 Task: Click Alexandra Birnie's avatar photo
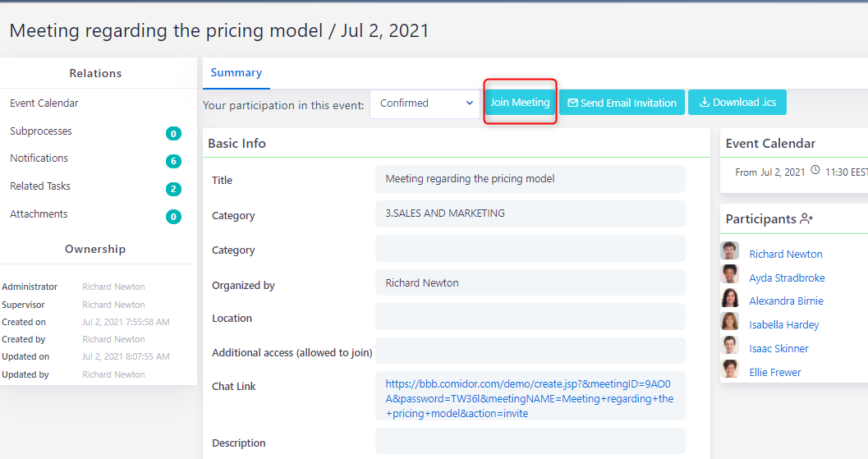point(729,299)
